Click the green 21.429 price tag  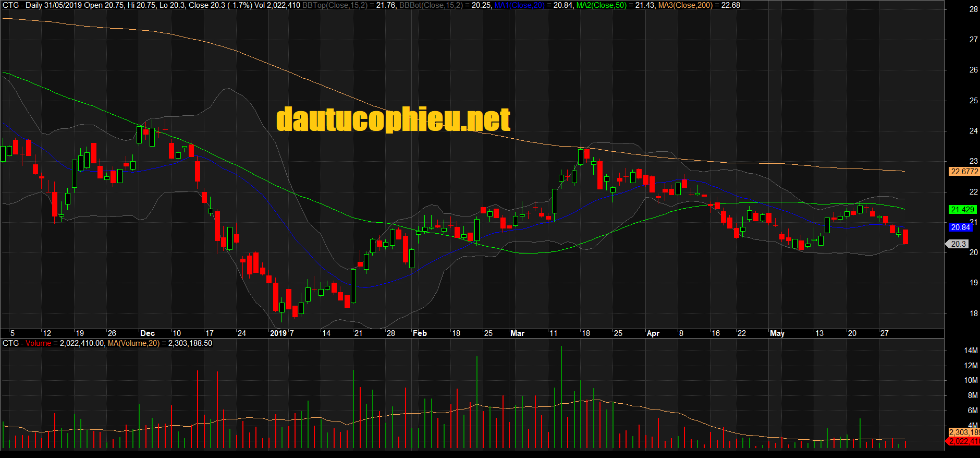tap(962, 210)
